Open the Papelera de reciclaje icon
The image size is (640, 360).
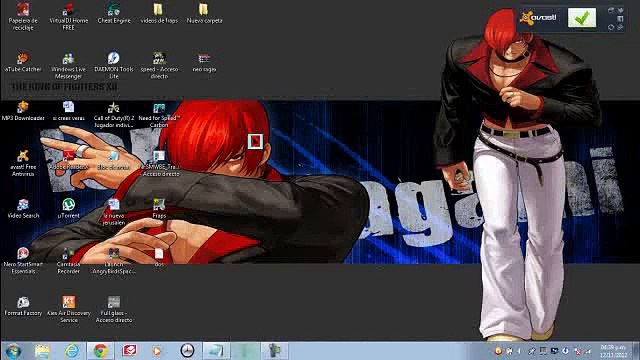tap(23, 16)
